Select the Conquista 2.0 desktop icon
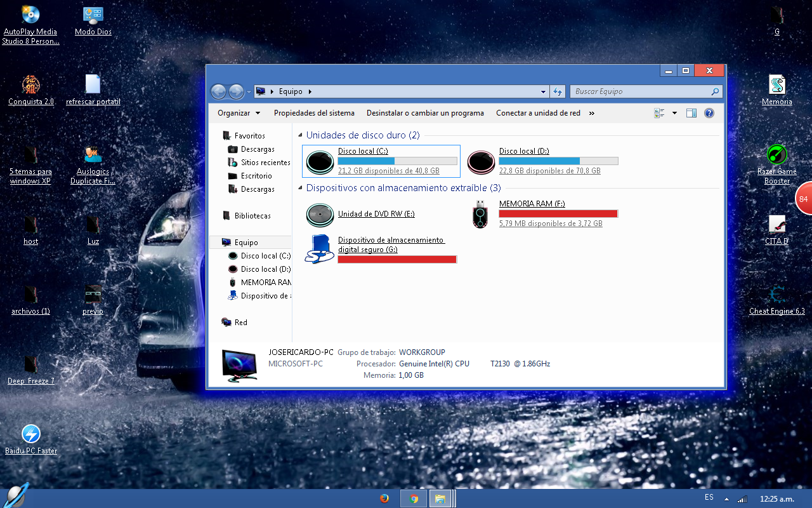The height and width of the screenshot is (508, 812). pos(31,90)
